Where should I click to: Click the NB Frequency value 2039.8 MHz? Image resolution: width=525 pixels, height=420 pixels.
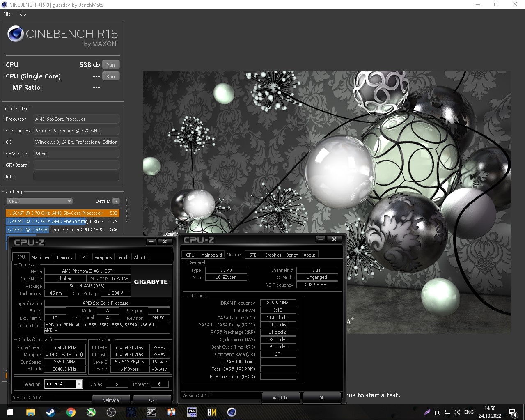[317, 285]
